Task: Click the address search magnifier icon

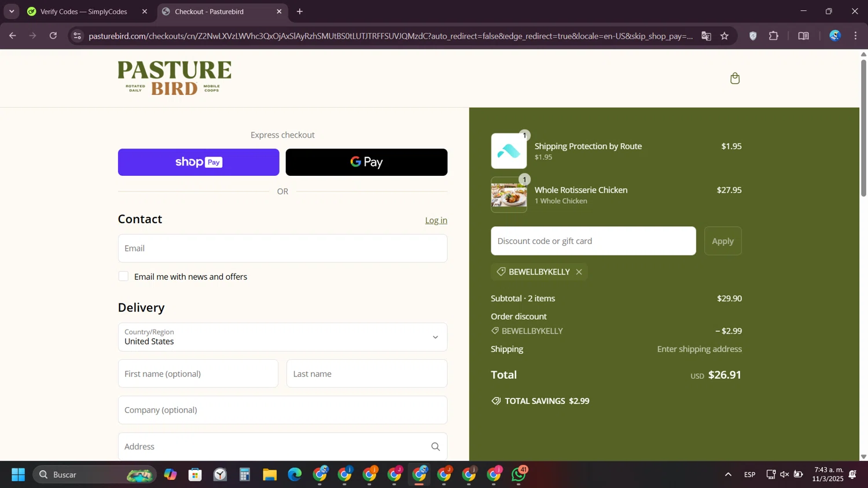Action: click(435, 446)
